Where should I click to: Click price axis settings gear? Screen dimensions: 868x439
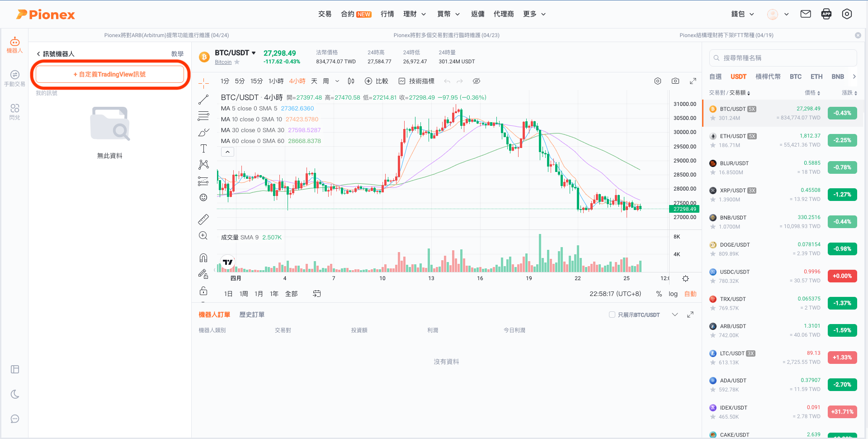click(x=685, y=278)
